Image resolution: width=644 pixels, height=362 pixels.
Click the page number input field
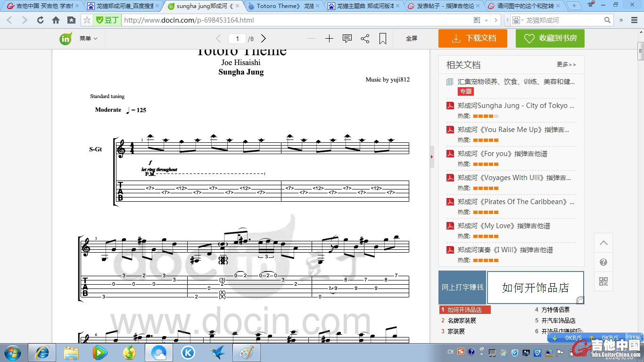pyautogui.click(x=237, y=39)
